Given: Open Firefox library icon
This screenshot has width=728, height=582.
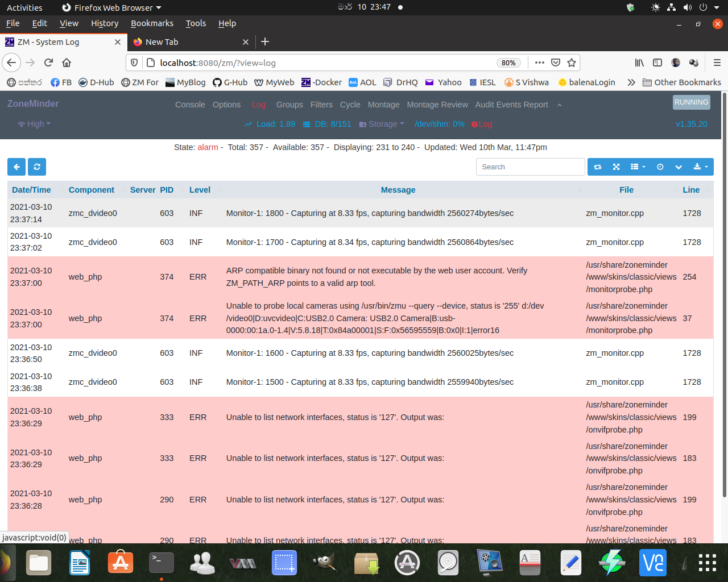Looking at the screenshot, I should click(x=639, y=63).
